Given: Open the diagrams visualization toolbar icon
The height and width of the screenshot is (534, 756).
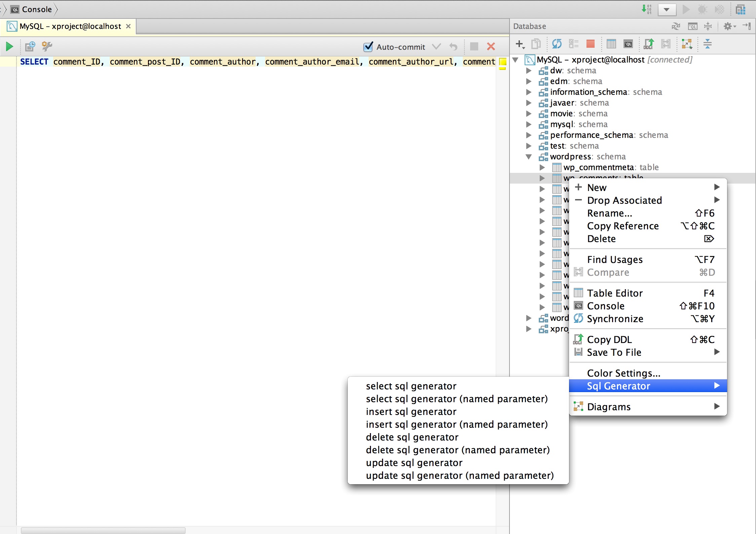Looking at the screenshot, I should coord(686,44).
